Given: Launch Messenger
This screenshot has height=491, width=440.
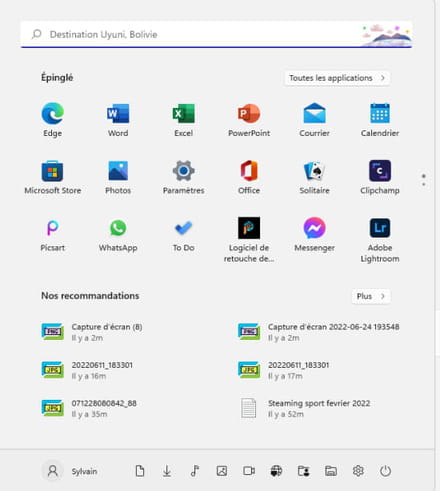Looking at the screenshot, I should pyautogui.click(x=314, y=235).
